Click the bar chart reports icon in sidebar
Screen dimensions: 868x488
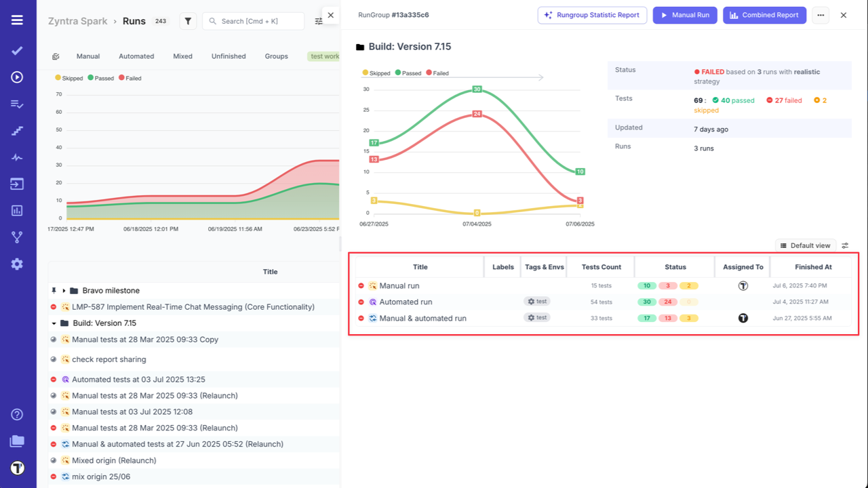pyautogui.click(x=17, y=210)
